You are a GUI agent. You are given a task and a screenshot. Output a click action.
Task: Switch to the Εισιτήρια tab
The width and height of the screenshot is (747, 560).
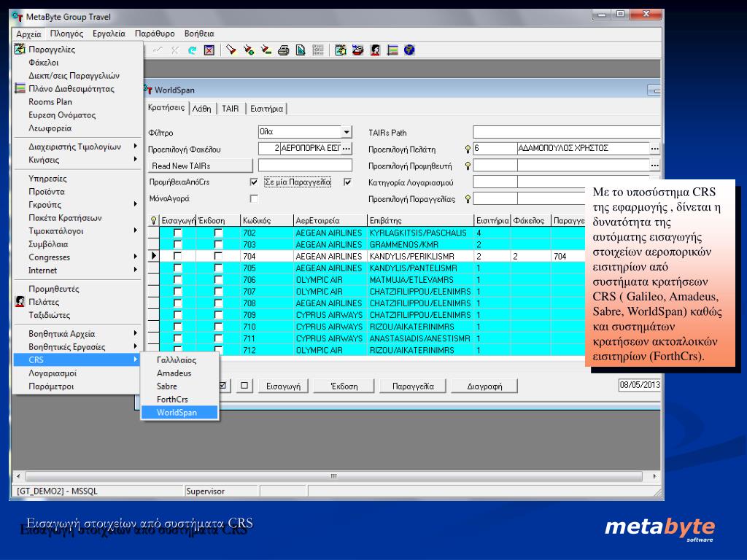(267, 109)
